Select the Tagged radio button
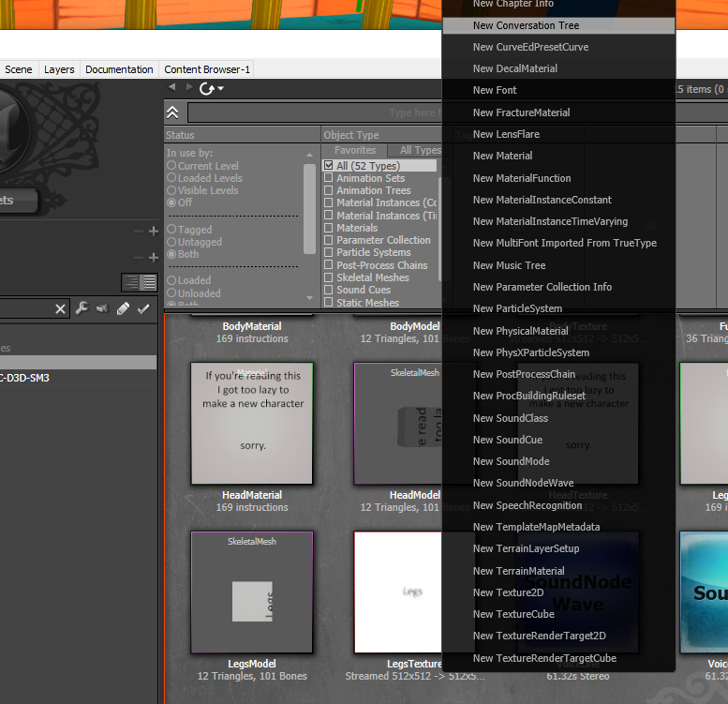728x704 pixels. [x=171, y=229]
